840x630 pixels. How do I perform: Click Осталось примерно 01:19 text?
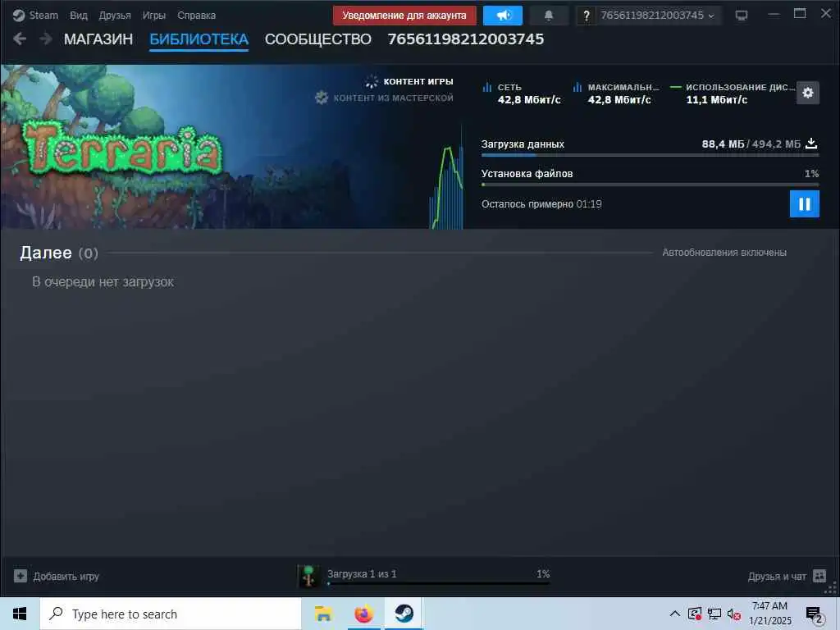pos(541,204)
